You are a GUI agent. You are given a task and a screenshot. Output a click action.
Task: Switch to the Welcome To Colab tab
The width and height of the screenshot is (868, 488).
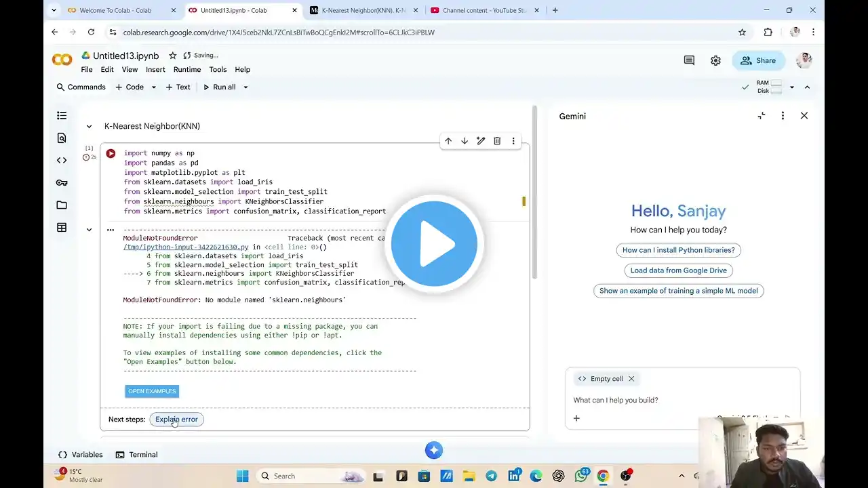click(x=115, y=10)
